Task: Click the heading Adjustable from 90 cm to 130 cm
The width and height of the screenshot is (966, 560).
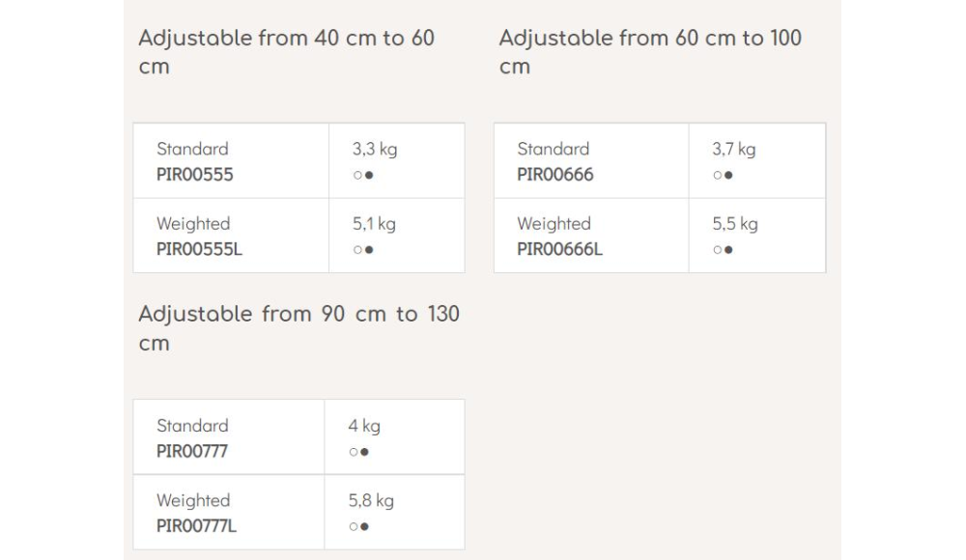Action: pos(298,327)
